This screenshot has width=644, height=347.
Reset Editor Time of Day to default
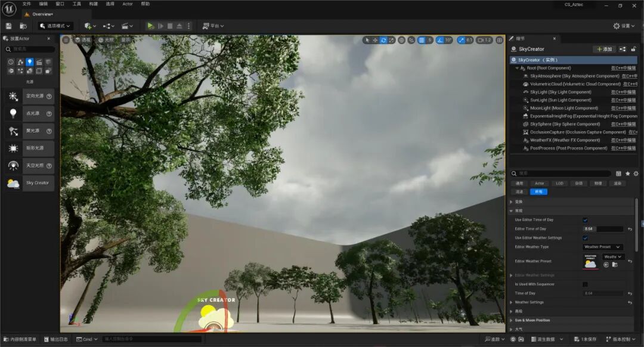630,229
